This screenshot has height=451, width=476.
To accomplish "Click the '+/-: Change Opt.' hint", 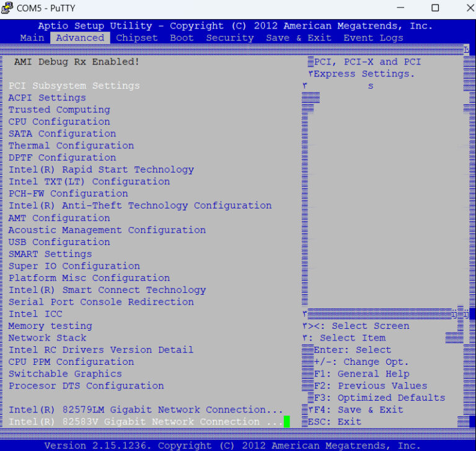I will [361, 362].
